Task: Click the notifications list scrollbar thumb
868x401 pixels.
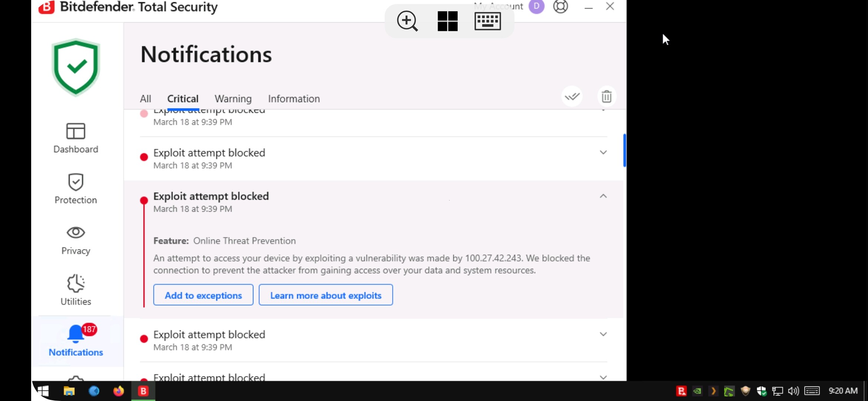Action: 625,150
